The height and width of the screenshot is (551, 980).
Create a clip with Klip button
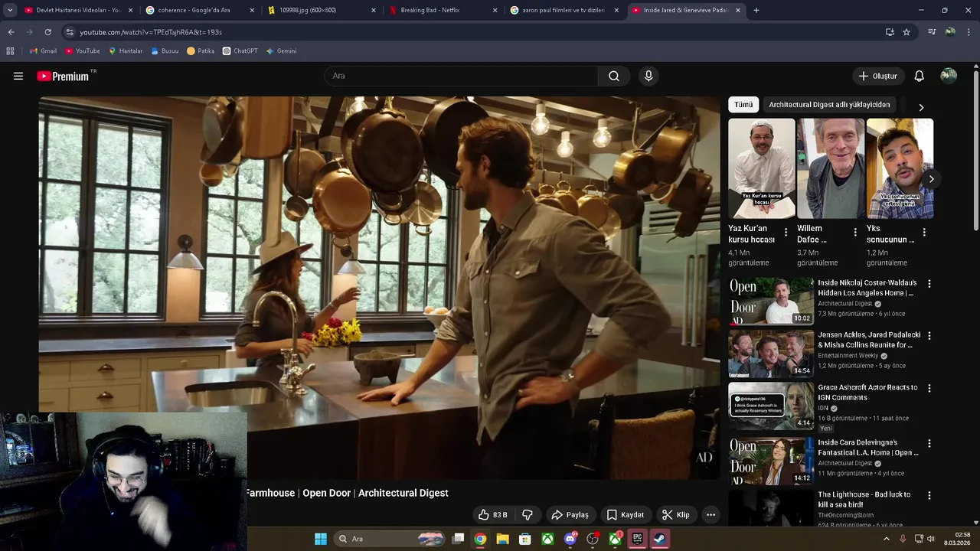pyautogui.click(x=676, y=515)
